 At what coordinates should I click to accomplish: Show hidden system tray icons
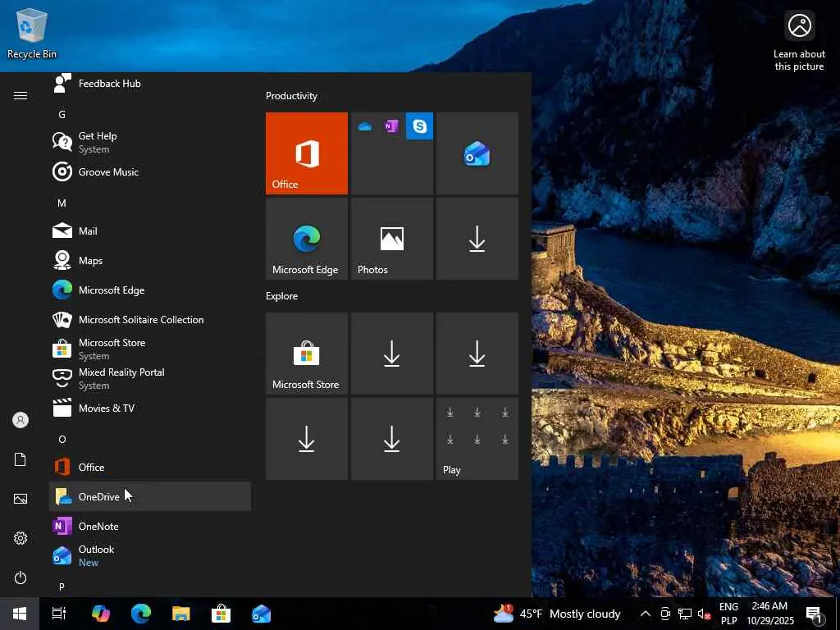click(x=646, y=614)
